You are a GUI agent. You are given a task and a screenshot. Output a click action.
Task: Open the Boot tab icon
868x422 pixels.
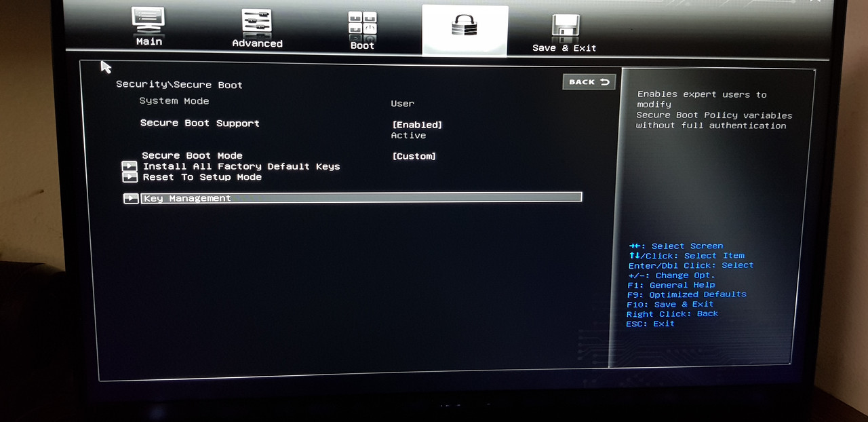pos(362,24)
